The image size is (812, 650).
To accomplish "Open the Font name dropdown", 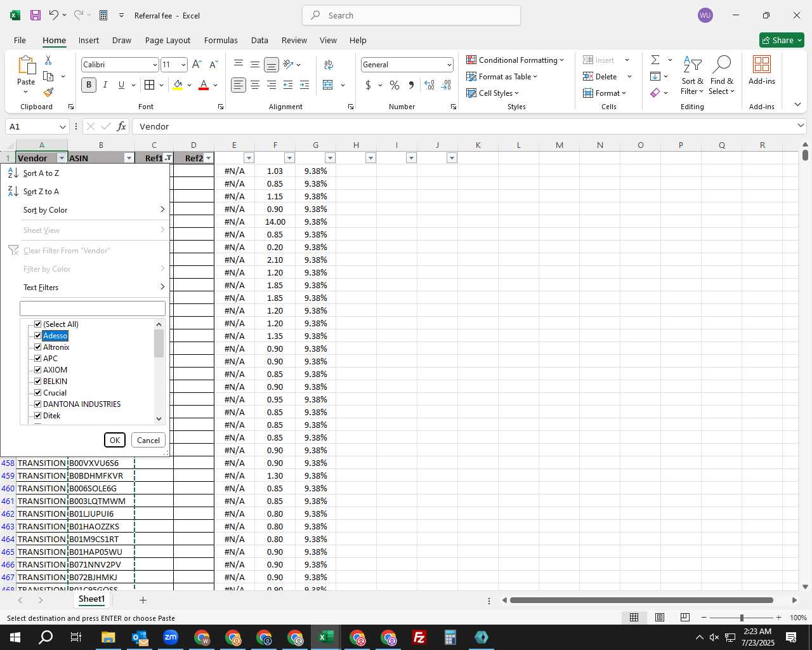I will pos(154,65).
